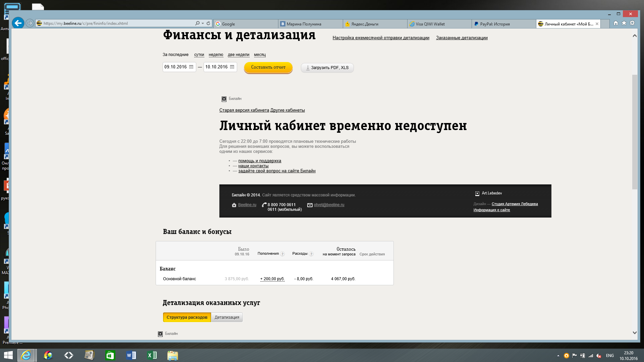Click the help icon next to Расходы
This screenshot has width=644, height=362.
[x=311, y=254]
